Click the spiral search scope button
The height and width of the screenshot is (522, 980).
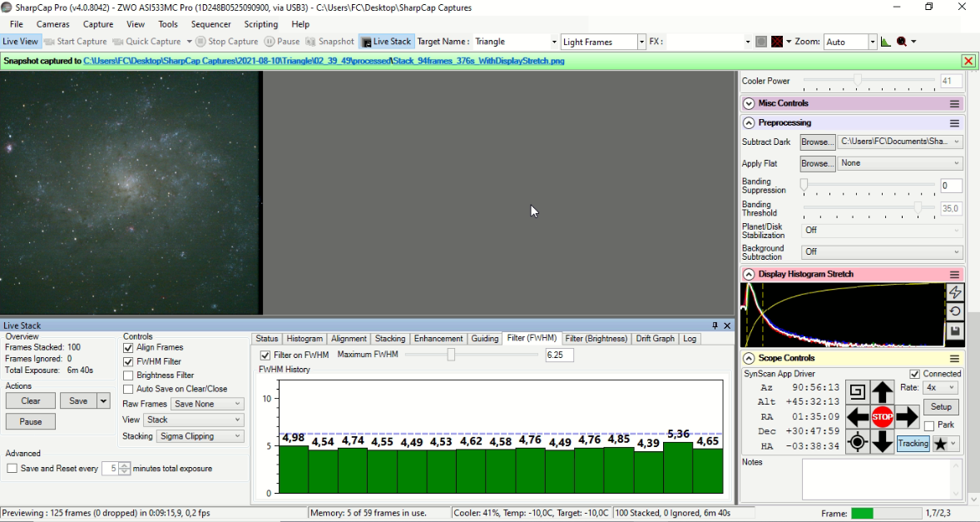click(858, 392)
